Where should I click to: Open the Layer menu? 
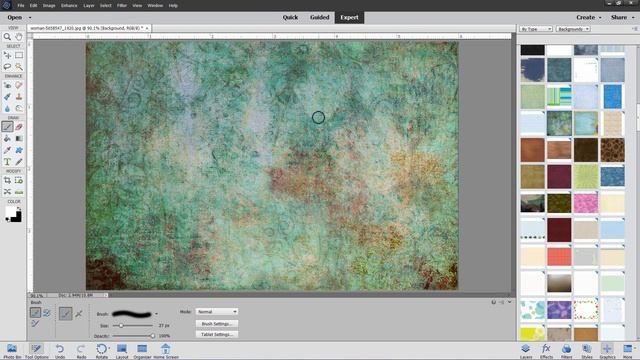point(89,6)
